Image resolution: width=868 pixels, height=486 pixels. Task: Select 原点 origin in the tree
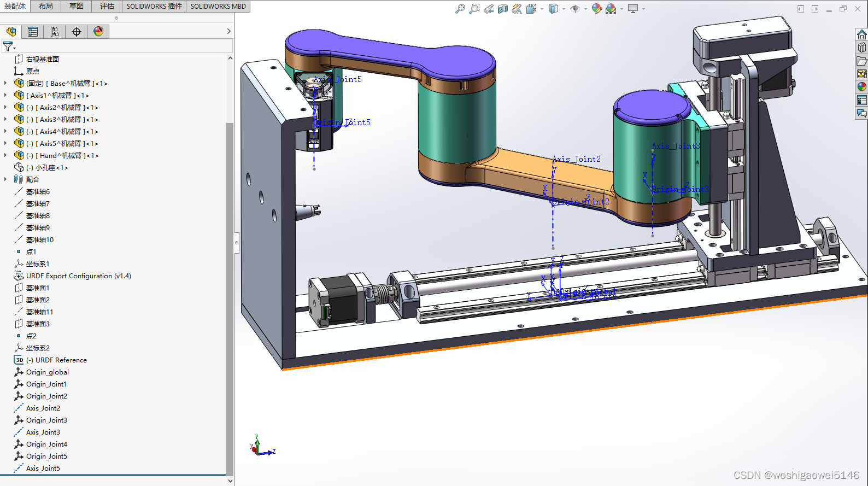point(33,71)
